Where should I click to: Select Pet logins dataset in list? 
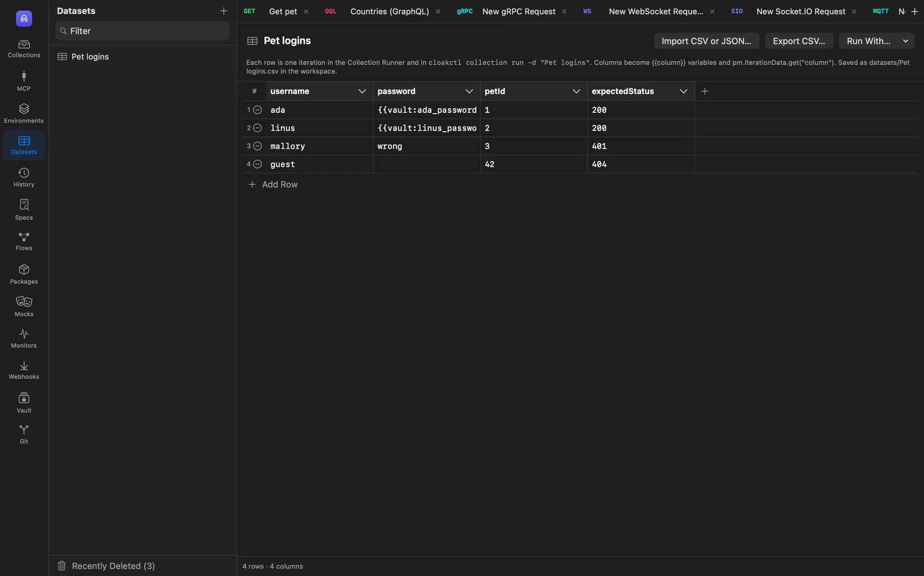(x=142, y=56)
